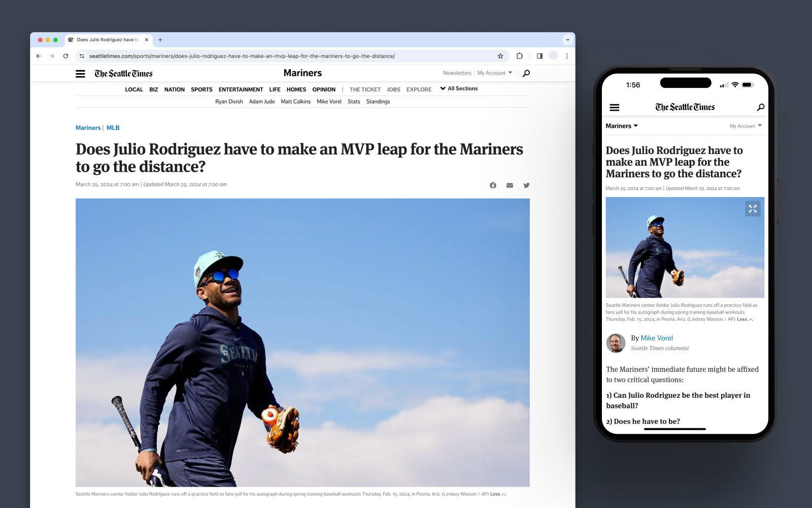Screen dimensions: 812x508
Task: Click the browser forward arrow
Action: tap(52, 56)
